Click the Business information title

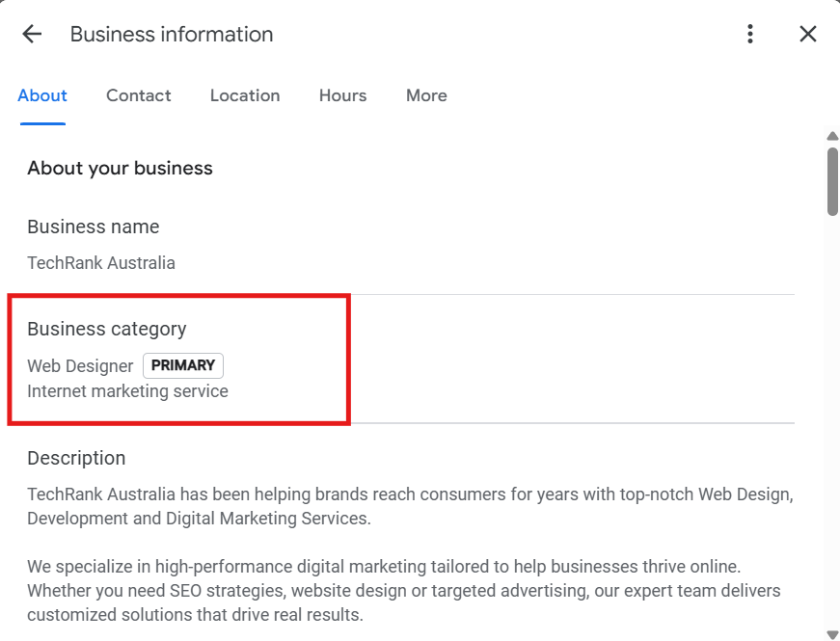(x=172, y=35)
